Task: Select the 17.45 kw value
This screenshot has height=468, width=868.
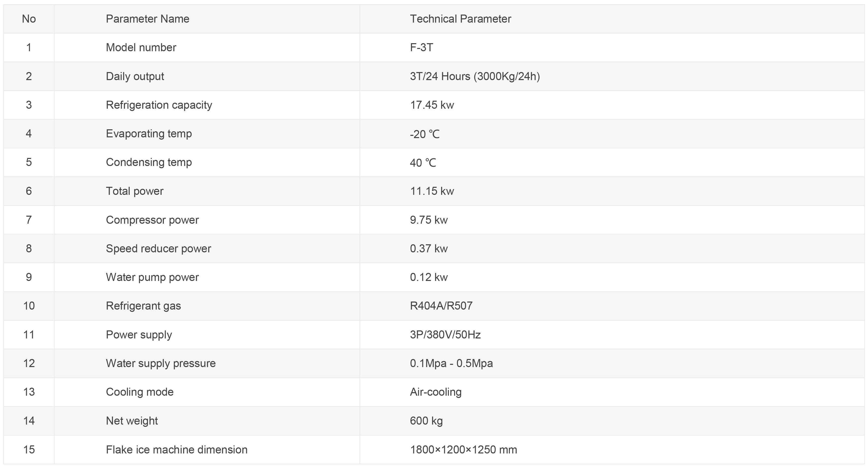Action: click(x=432, y=105)
